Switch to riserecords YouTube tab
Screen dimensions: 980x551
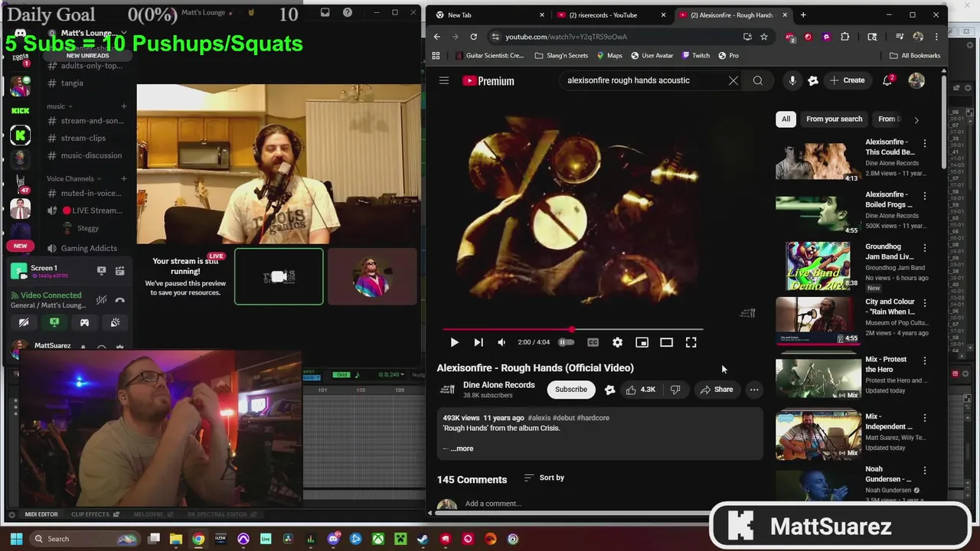pos(611,15)
